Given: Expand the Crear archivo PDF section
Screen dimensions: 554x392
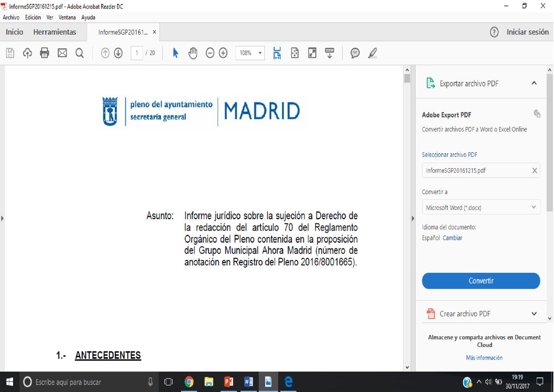Looking at the screenshot, I should [534, 313].
